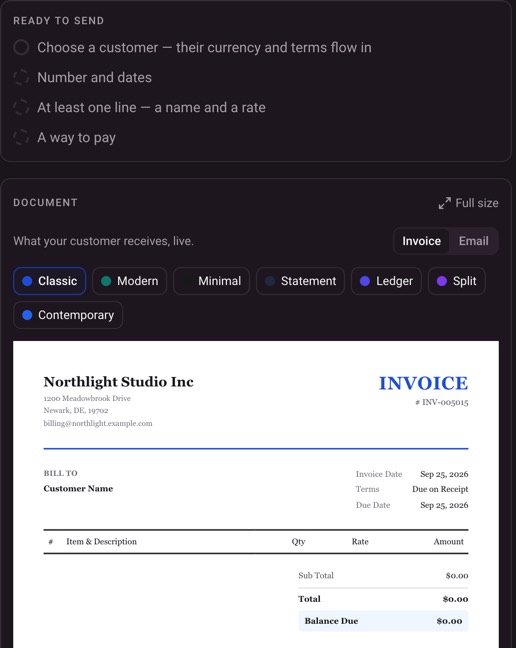516x648 pixels.
Task: Click the Total row label
Action: pos(309,599)
